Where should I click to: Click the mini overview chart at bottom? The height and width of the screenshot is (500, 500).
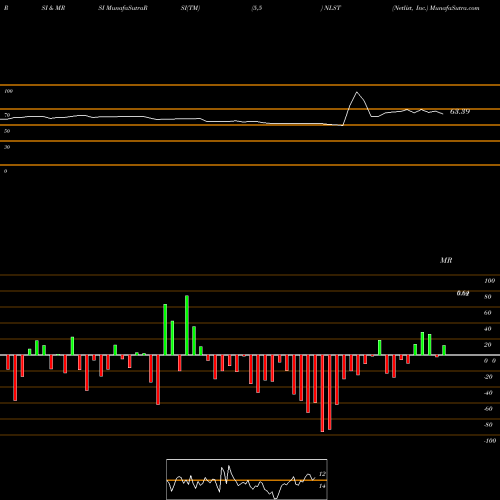coord(247,479)
